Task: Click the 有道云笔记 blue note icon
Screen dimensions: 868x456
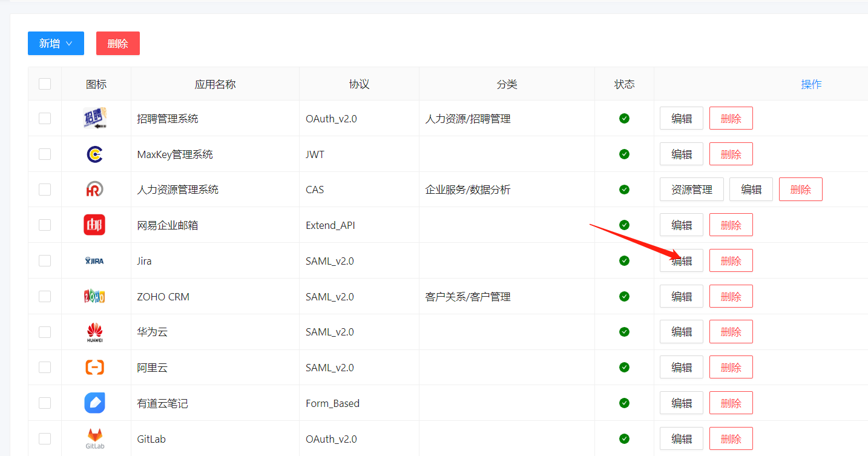Action: [x=94, y=403]
